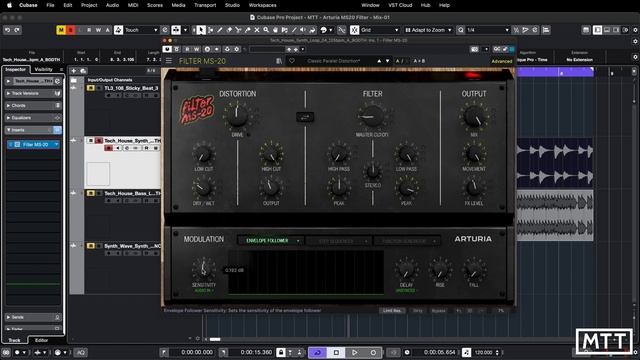Click the Play transport button
640x360 pixels.
coord(354,352)
